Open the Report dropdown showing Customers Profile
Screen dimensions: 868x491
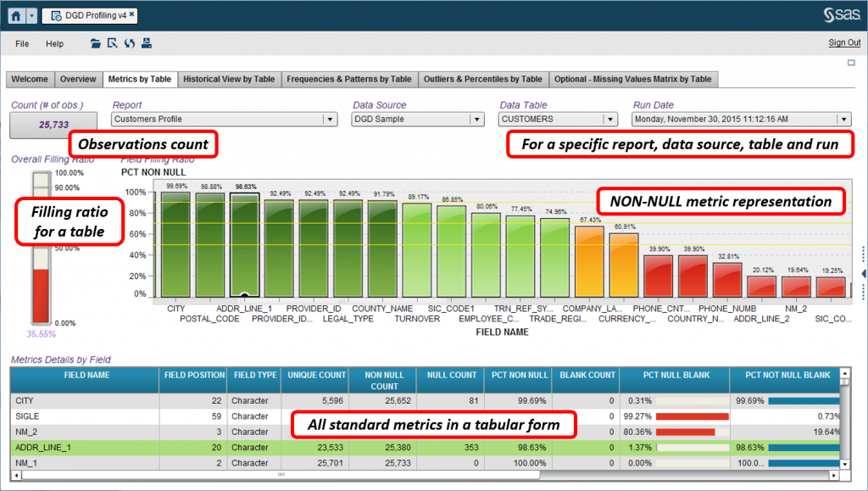tap(329, 119)
